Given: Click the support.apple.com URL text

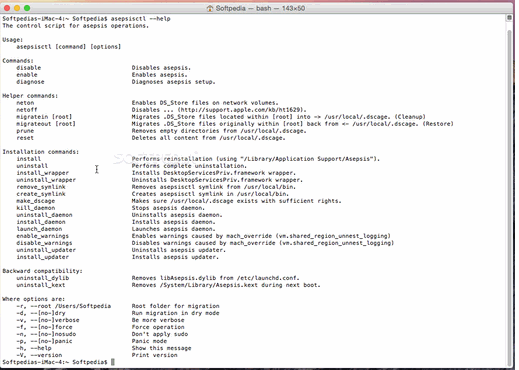Looking at the screenshot, I should point(241,110).
